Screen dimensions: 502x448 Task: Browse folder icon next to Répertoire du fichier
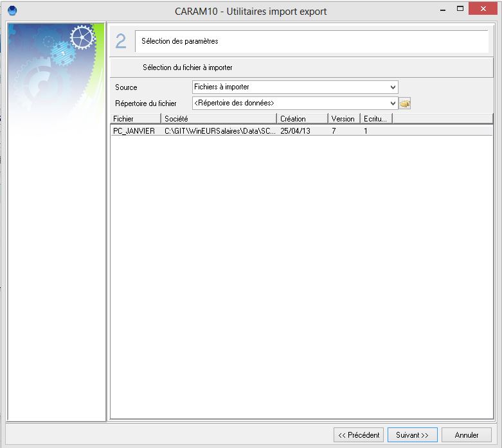pyautogui.click(x=405, y=103)
